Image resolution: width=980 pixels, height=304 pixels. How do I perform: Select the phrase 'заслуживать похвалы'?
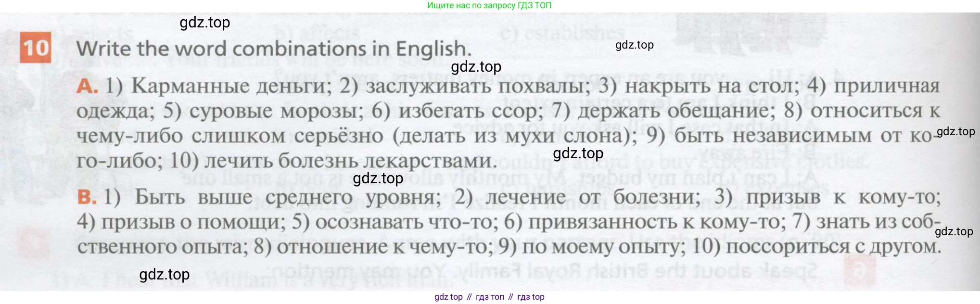tap(477, 86)
